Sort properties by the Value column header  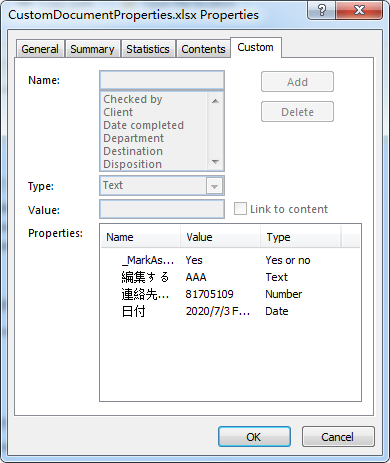point(220,237)
